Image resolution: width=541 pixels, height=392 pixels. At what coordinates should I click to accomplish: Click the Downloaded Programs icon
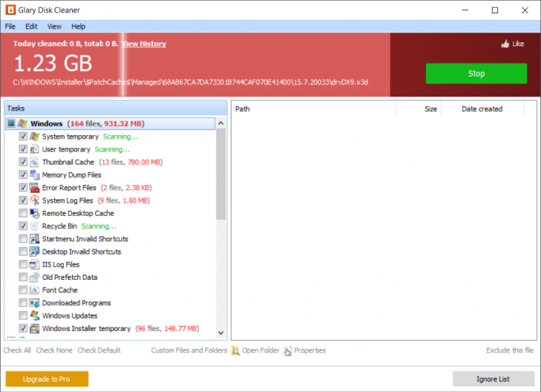34,303
